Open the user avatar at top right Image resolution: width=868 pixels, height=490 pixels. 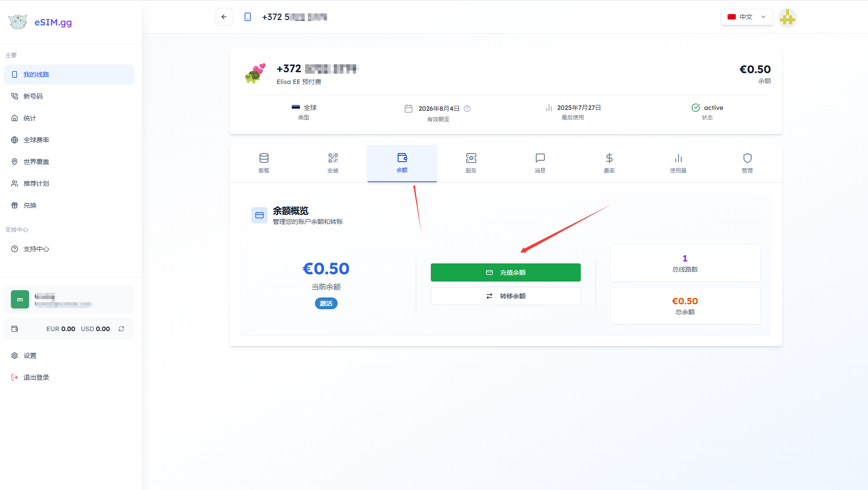click(787, 17)
